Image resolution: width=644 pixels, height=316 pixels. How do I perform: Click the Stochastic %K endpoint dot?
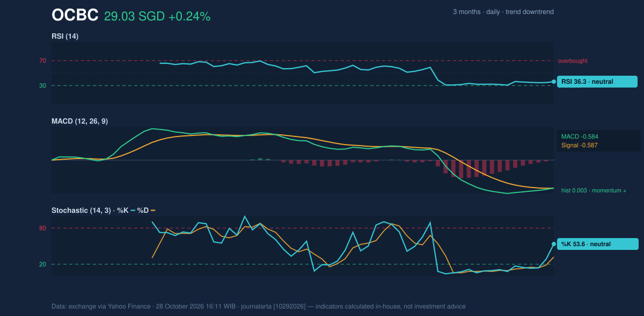554,244
